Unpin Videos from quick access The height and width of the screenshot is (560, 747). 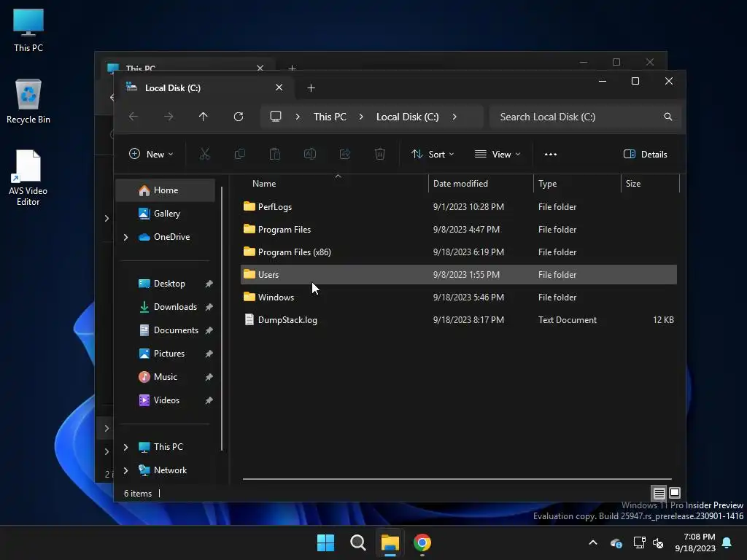coord(209,400)
